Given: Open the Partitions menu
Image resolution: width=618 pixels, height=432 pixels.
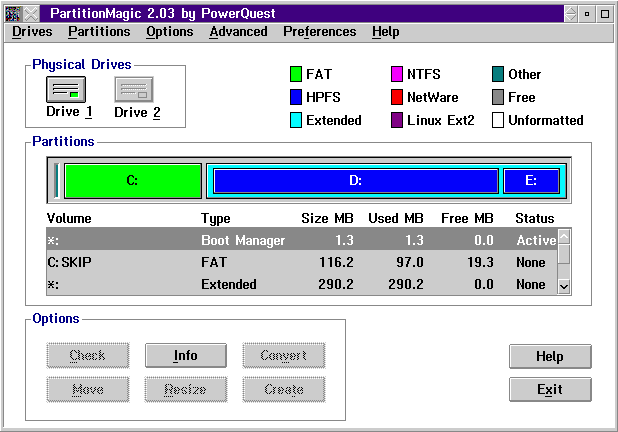Looking at the screenshot, I should pyautogui.click(x=99, y=32).
